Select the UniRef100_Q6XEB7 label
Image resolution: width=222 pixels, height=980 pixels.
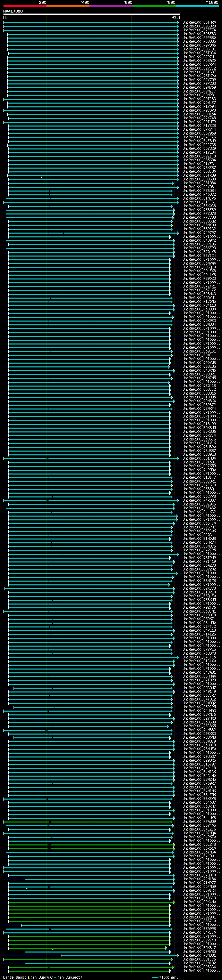199,168
